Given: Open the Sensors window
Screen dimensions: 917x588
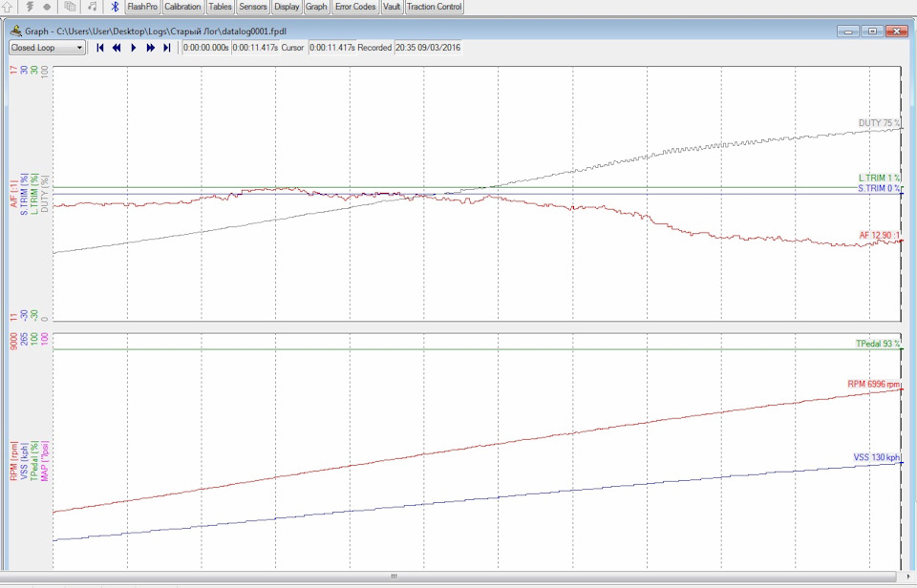Looking at the screenshot, I should pyautogui.click(x=252, y=7).
